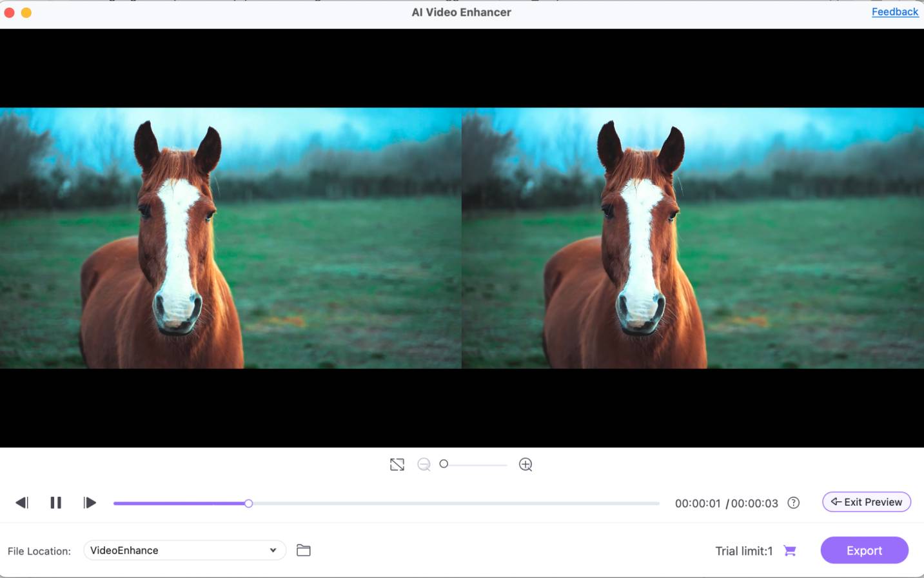Click the enhanced video preview pane
Viewport: 924px width, 578px height.
pyautogui.click(x=693, y=239)
